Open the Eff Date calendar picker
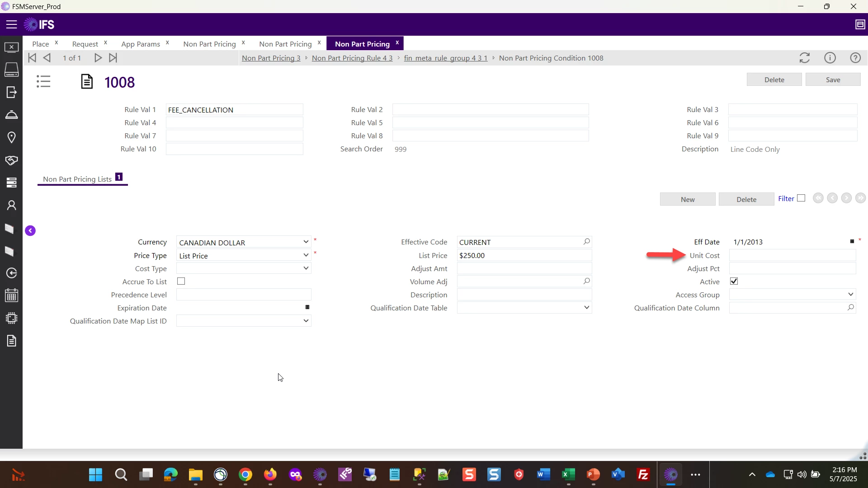868x488 pixels. tap(852, 242)
